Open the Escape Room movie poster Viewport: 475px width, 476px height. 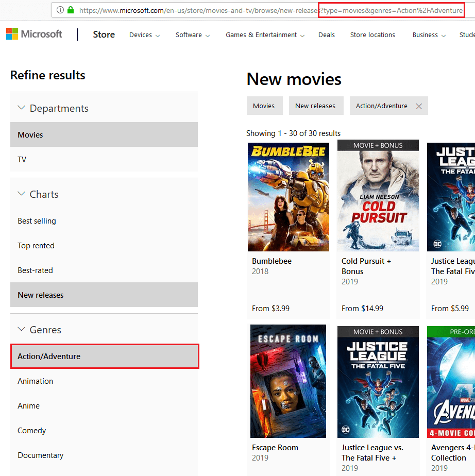pos(288,381)
